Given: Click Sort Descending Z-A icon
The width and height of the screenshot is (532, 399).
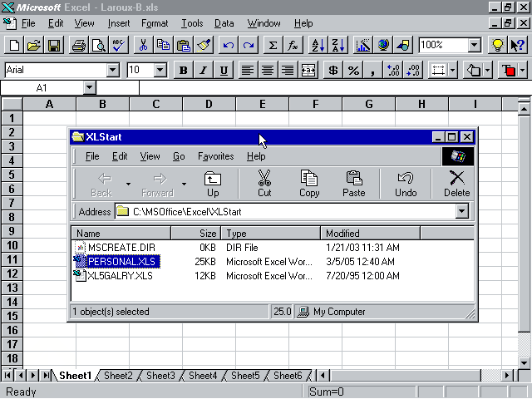Looking at the screenshot, I should [x=338, y=45].
